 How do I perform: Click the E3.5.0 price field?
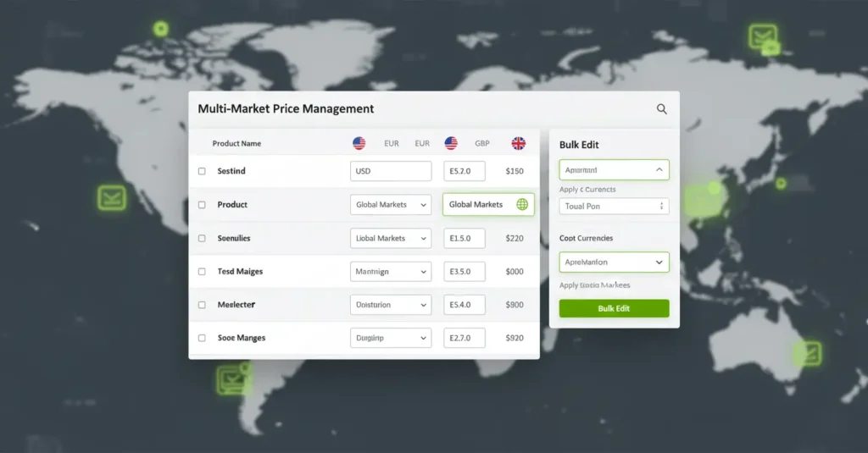point(465,272)
